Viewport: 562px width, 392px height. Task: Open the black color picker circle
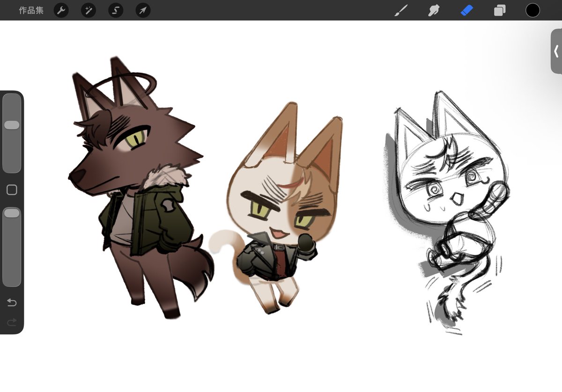(x=532, y=10)
